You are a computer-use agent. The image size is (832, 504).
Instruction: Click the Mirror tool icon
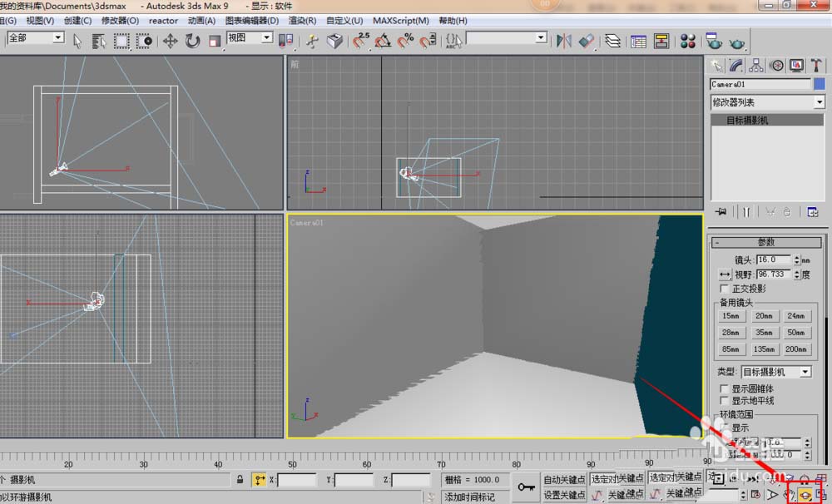point(564,41)
